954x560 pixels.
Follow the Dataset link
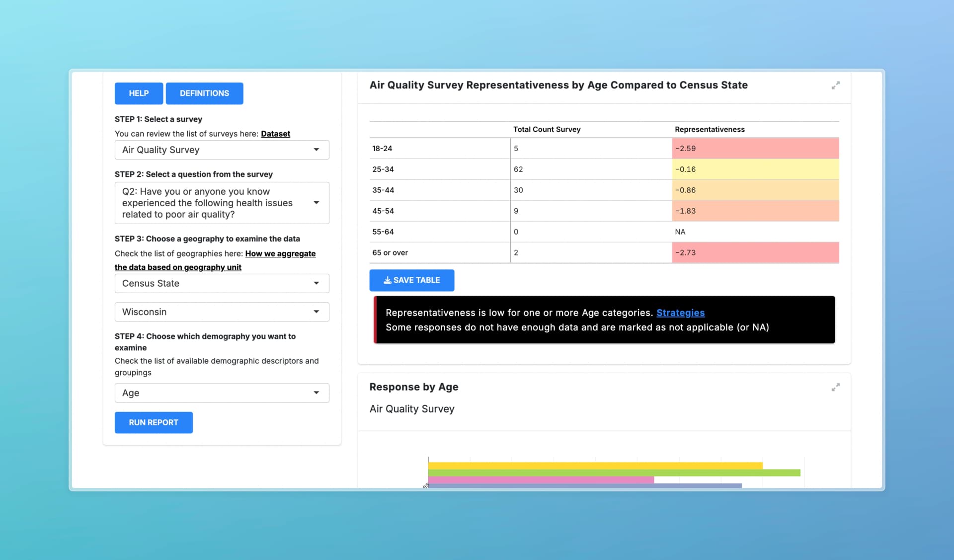(x=275, y=134)
